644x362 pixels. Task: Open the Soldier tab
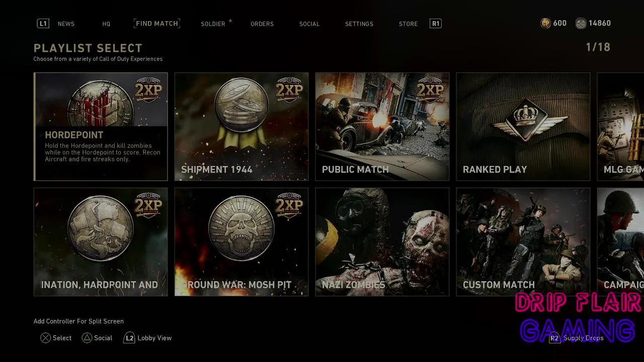click(213, 24)
